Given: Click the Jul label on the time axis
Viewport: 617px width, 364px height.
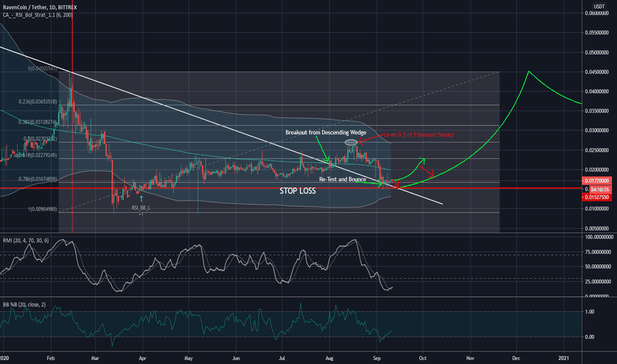Looking at the screenshot, I should pyautogui.click(x=282, y=359).
